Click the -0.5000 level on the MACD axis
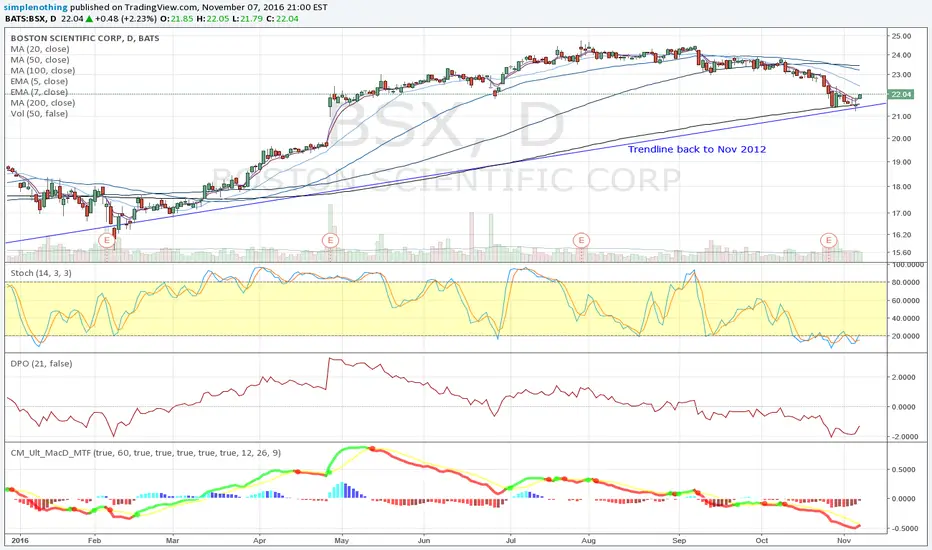The height and width of the screenshot is (550, 932). click(x=906, y=529)
